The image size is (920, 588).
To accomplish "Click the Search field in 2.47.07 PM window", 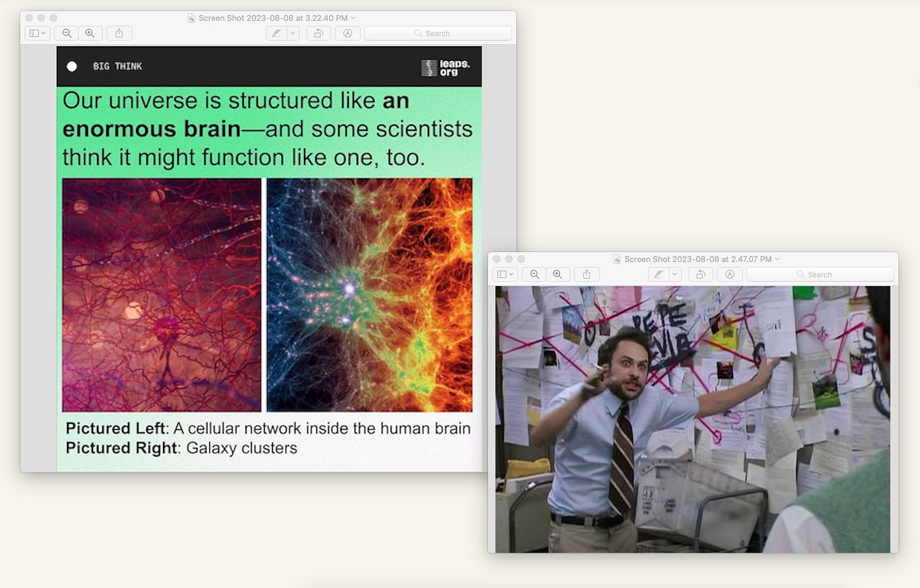I will coord(820,274).
